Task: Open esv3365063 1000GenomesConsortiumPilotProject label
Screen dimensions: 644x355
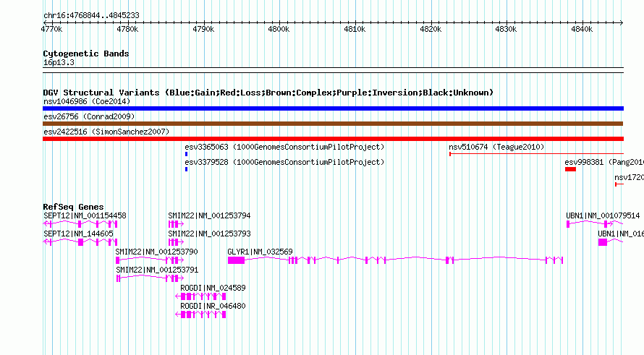Action: pos(284,147)
